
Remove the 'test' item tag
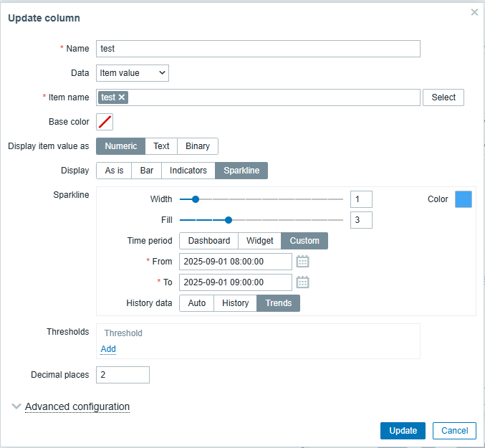122,97
